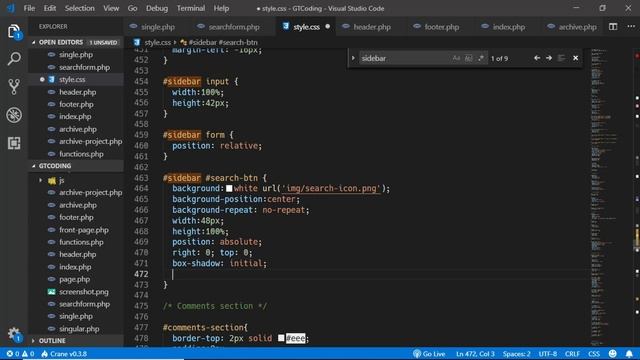Click the #eee color swatch on line 478
Screen dimensions: 640x360
pyautogui.click(x=281, y=338)
